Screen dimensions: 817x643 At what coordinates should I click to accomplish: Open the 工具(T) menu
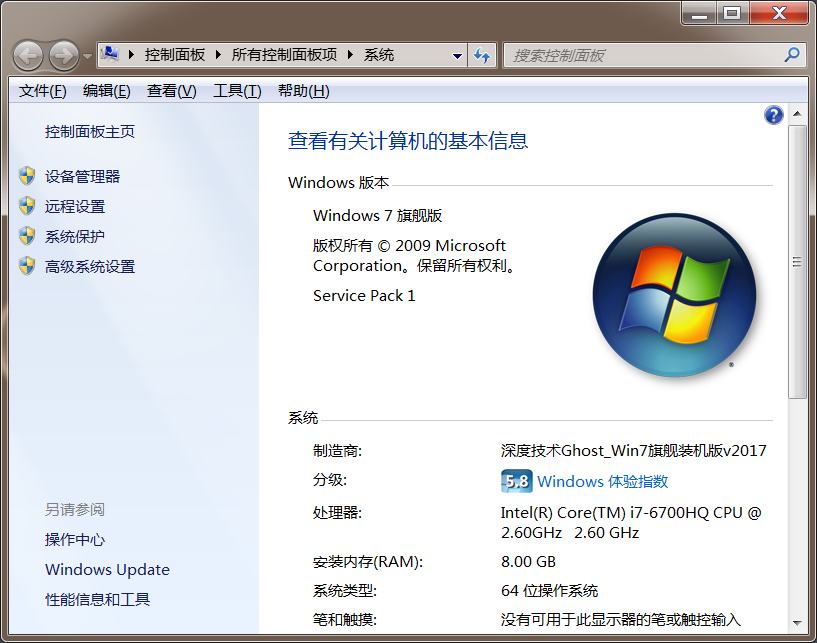point(237,91)
